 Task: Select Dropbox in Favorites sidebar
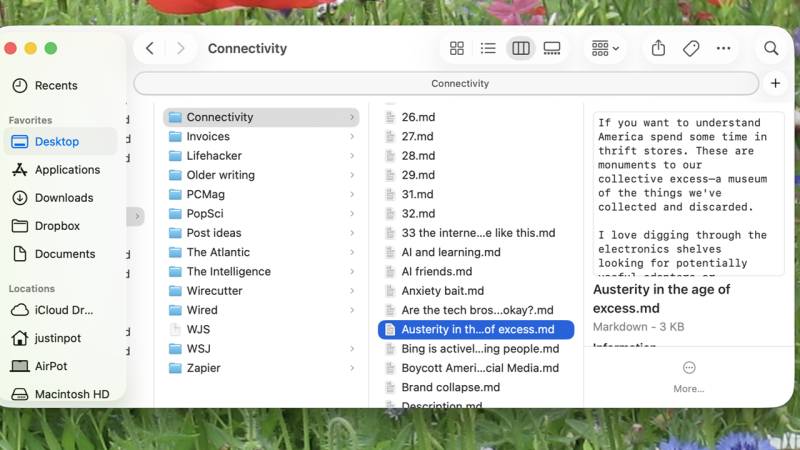[57, 226]
